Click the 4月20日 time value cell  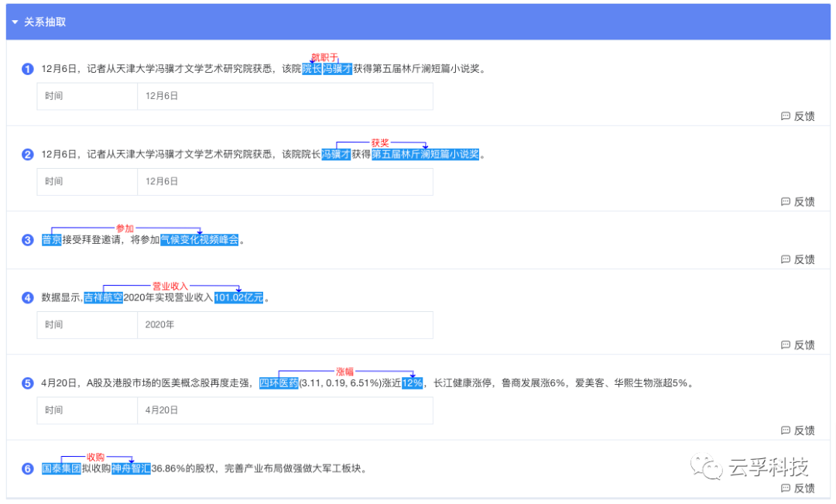pos(285,410)
